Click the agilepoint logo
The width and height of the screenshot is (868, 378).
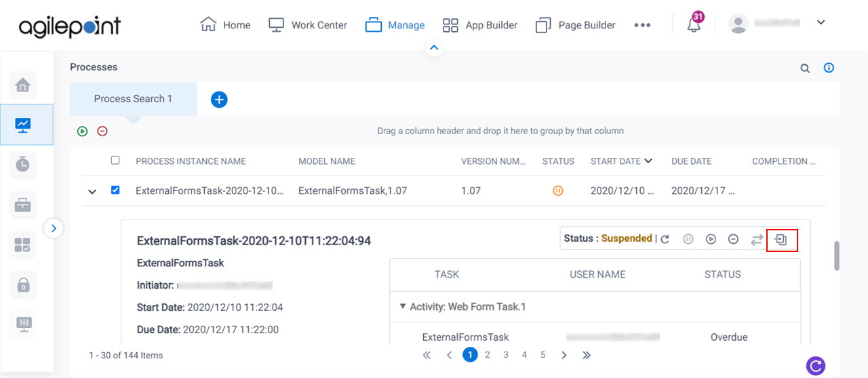(x=70, y=26)
